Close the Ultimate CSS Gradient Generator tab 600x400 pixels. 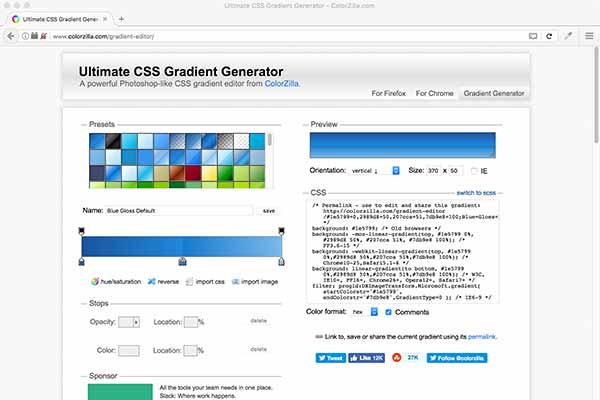click(105, 19)
